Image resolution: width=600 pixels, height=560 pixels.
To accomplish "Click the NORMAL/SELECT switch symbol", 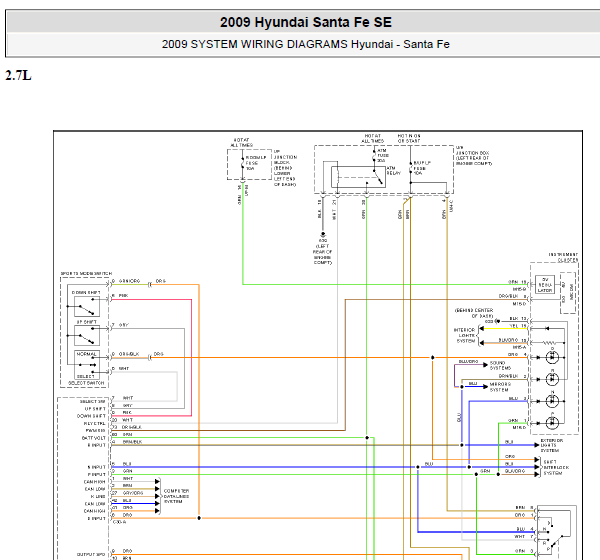I will point(87,364).
